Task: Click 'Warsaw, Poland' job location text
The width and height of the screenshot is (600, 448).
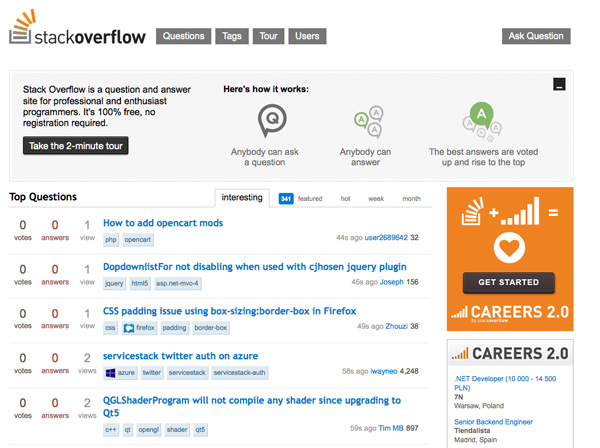Action: pos(479,406)
